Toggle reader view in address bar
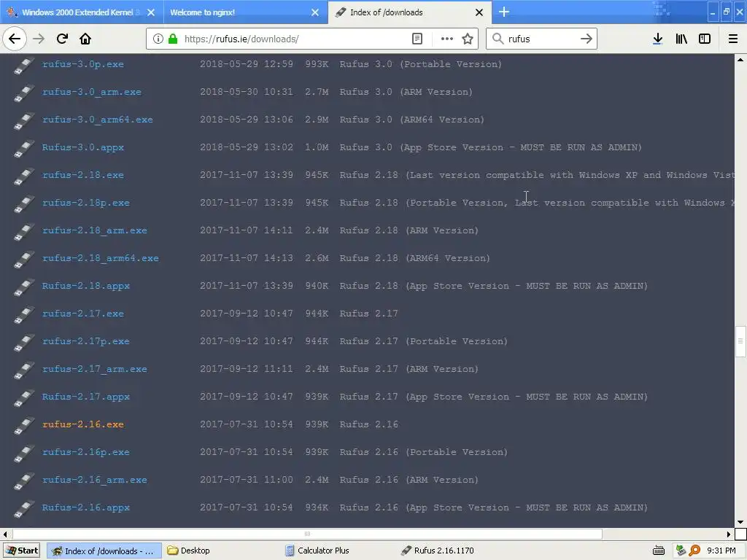 (417, 39)
